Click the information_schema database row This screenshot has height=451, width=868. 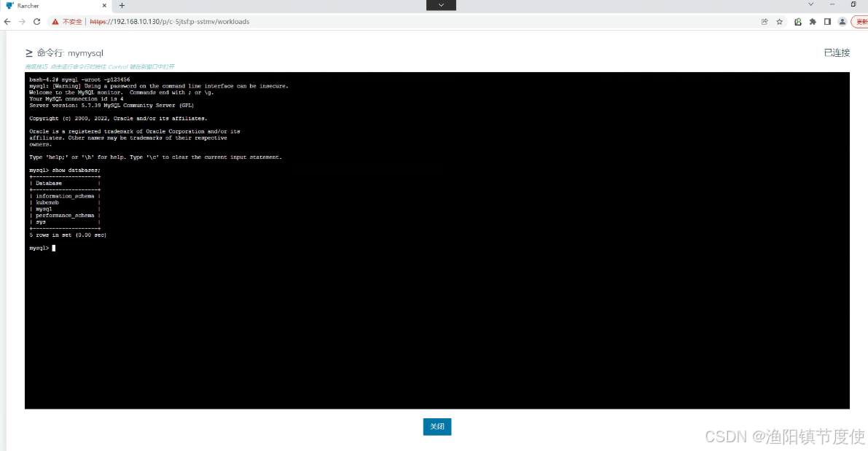point(65,196)
